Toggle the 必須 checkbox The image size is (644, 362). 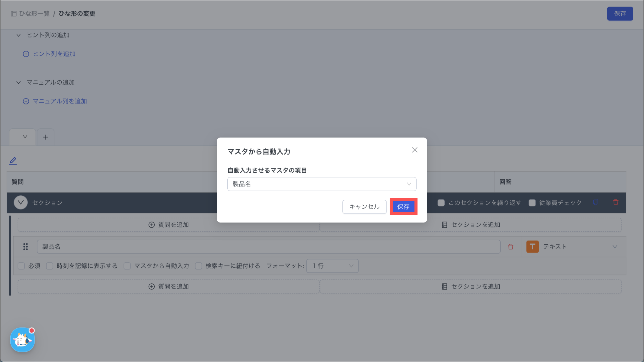pyautogui.click(x=21, y=266)
